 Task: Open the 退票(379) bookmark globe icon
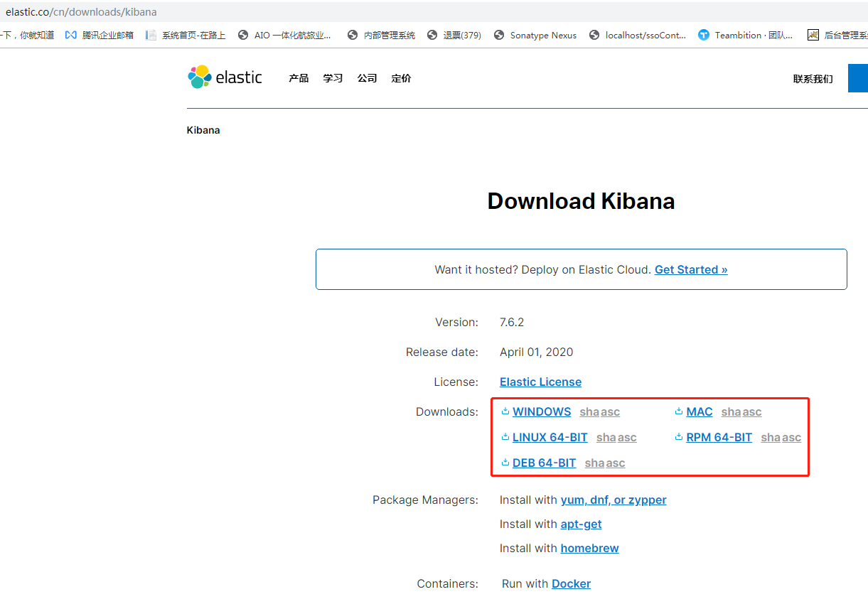pos(432,35)
